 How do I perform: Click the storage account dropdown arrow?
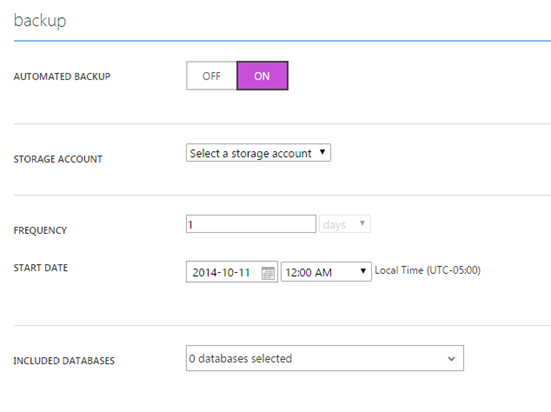click(x=322, y=152)
